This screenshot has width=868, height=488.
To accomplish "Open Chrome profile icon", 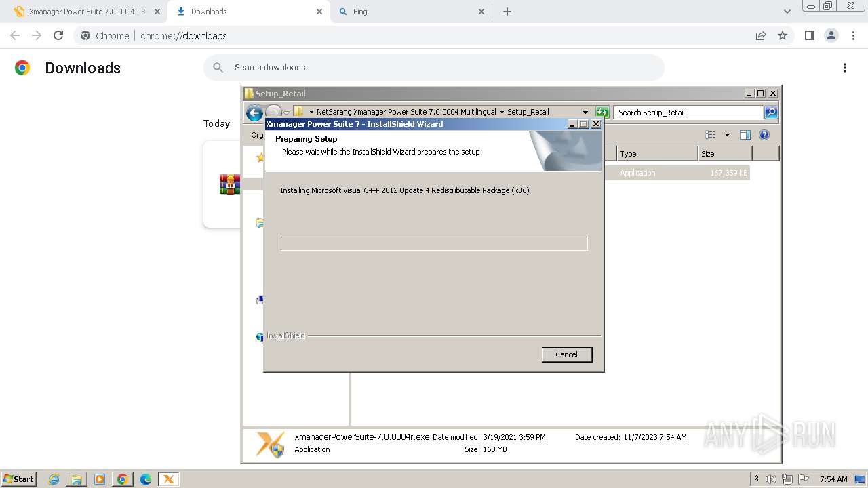I will click(x=831, y=35).
